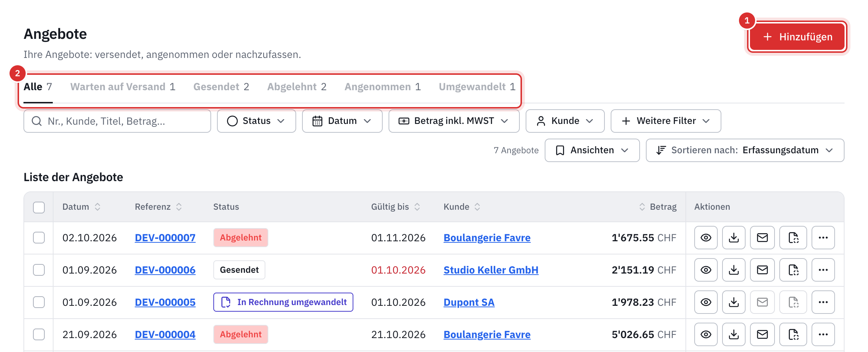Download offer DEV-000004
The width and height of the screenshot is (868, 352).
(x=733, y=334)
